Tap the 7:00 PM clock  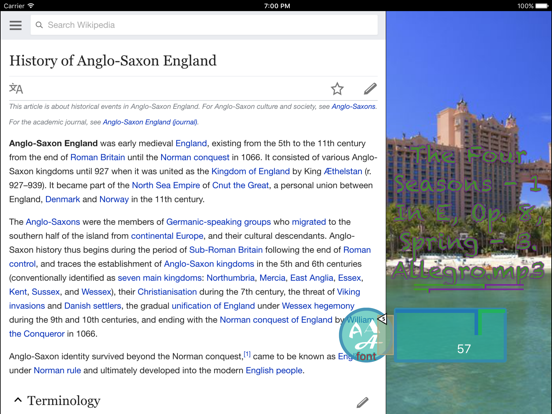[x=277, y=6]
